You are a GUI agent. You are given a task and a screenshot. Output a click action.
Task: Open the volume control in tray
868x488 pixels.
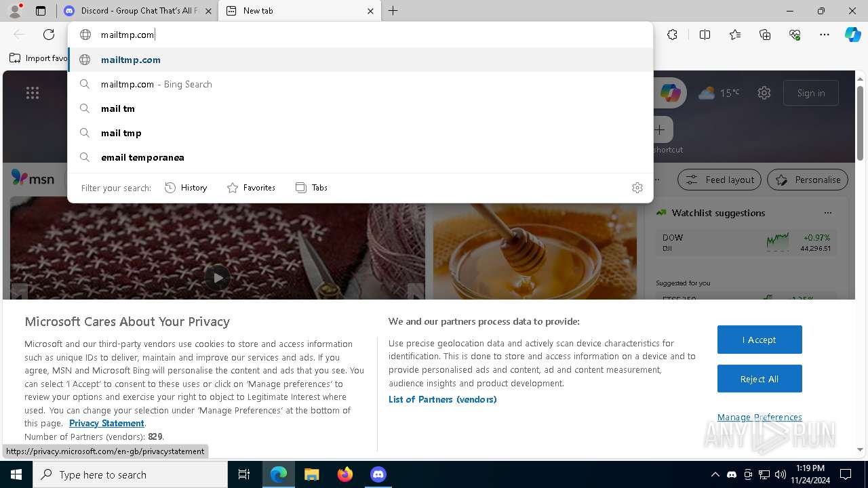(781, 474)
